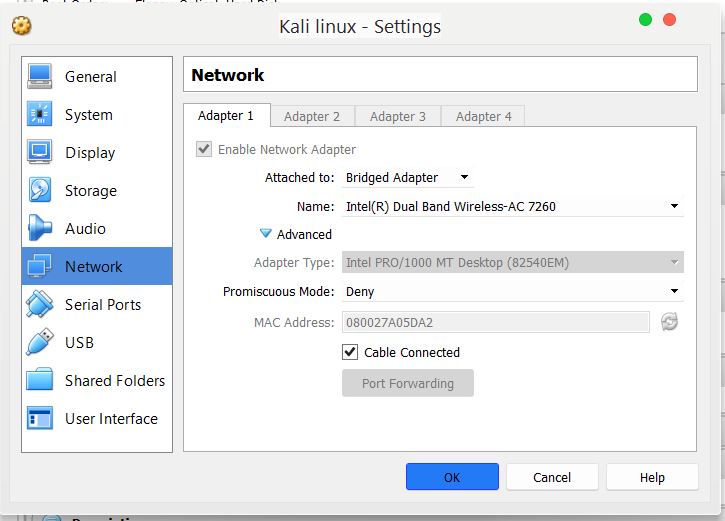Select Serial Ports in the settings list

(x=97, y=304)
